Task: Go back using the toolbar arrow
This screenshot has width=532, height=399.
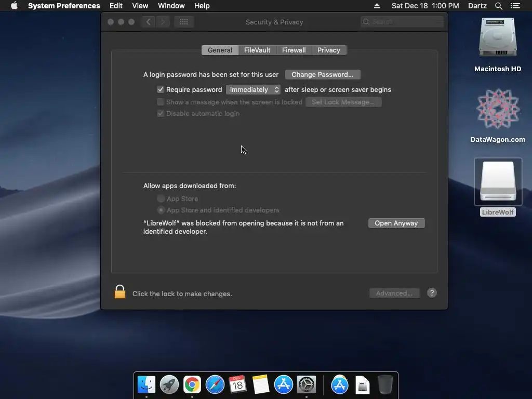Action: click(x=149, y=22)
